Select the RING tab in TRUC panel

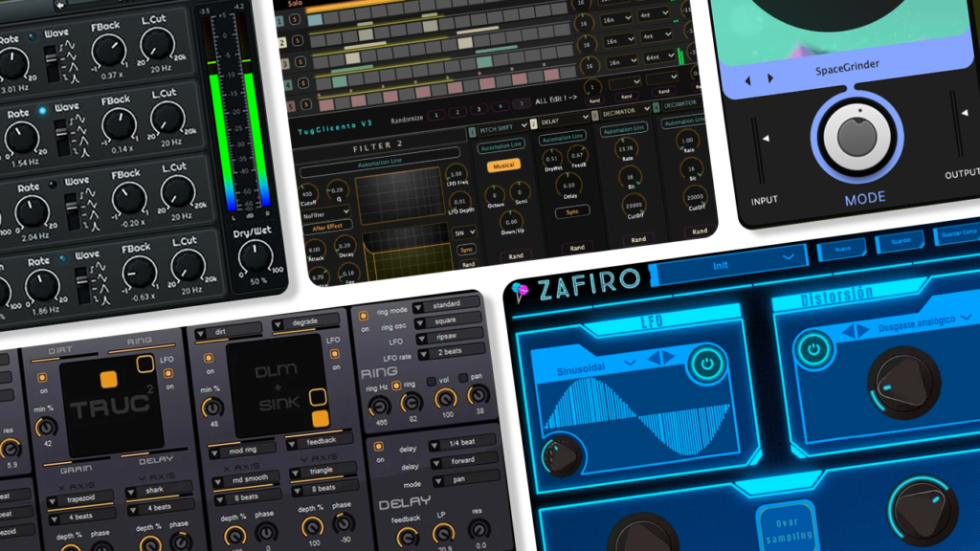(x=139, y=341)
